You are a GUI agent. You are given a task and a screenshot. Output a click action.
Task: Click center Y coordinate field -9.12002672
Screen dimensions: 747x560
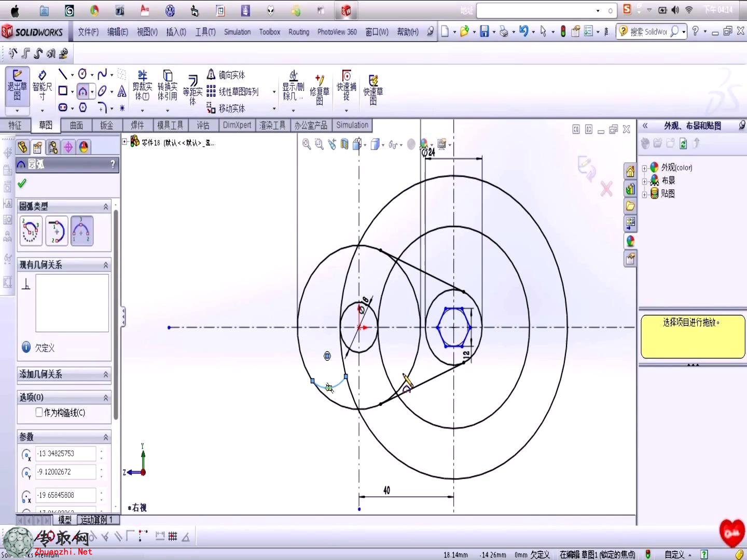point(65,472)
